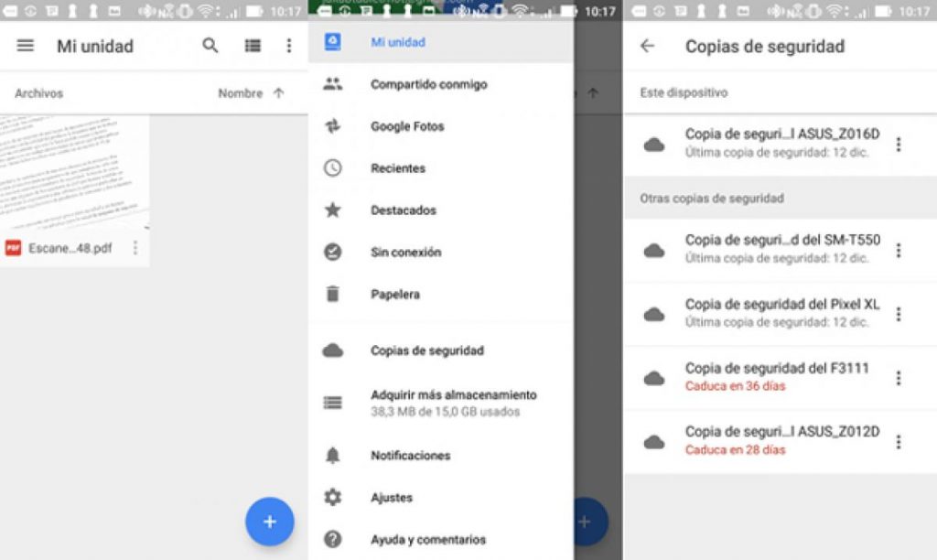Open Google Fotos from the sidebar

click(x=333, y=126)
